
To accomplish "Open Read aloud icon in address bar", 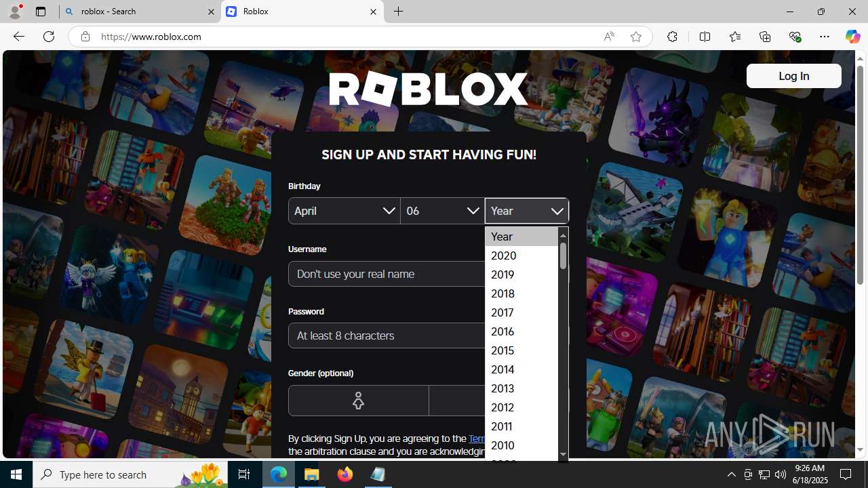I will [609, 37].
